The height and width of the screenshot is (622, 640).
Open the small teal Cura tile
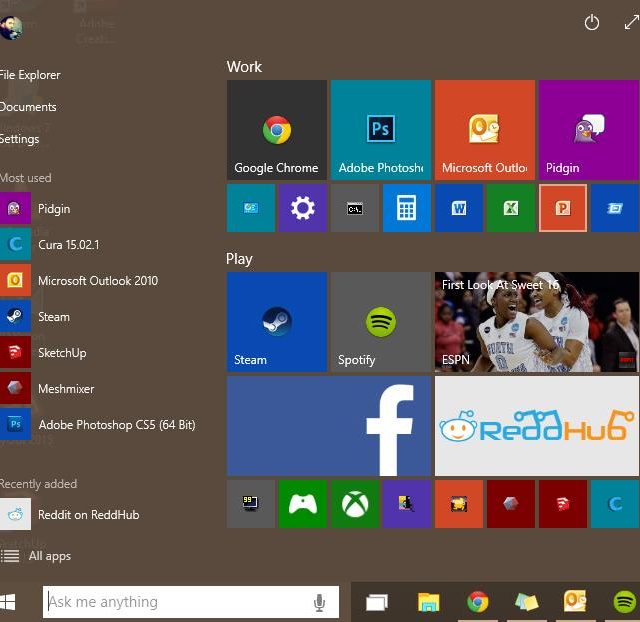(x=615, y=504)
